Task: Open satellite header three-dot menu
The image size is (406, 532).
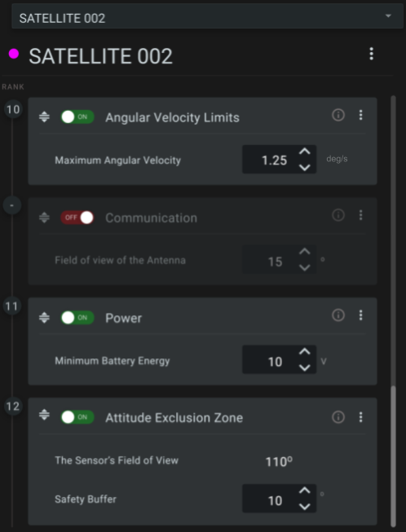Action: (x=372, y=54)
